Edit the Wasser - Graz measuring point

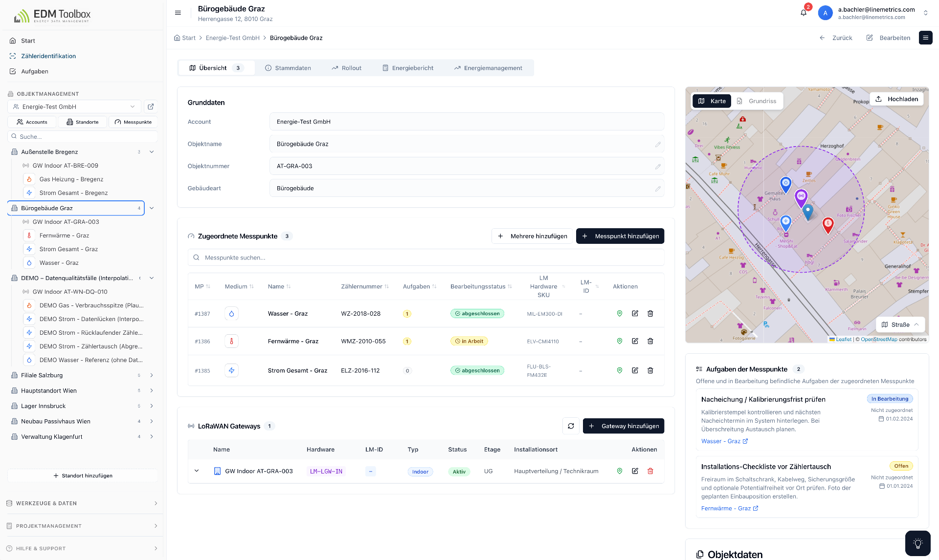(x=635, y=314)
